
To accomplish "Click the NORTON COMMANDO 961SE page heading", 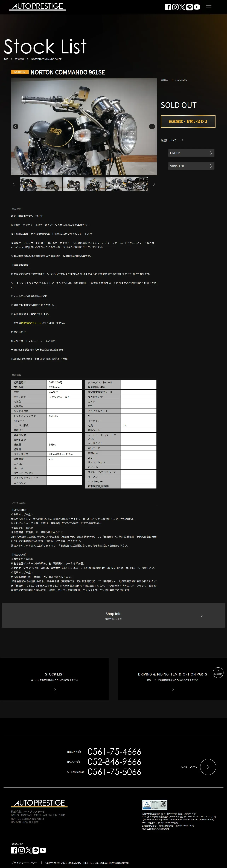I will [x=68, y=72].
